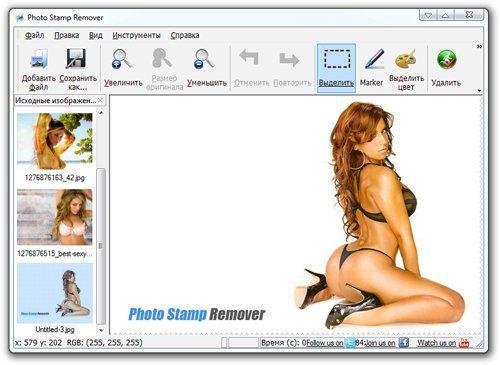Open the Правка menu

click(67, 35)
